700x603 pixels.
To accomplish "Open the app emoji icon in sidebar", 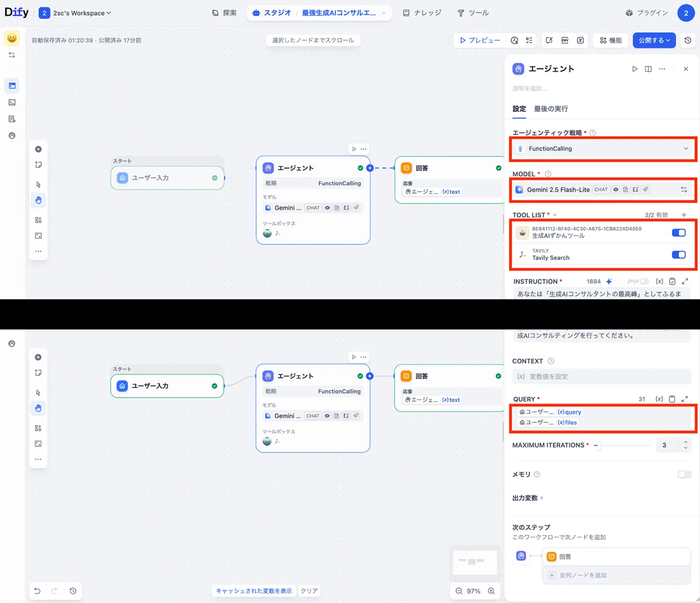I will click(12, 38).
